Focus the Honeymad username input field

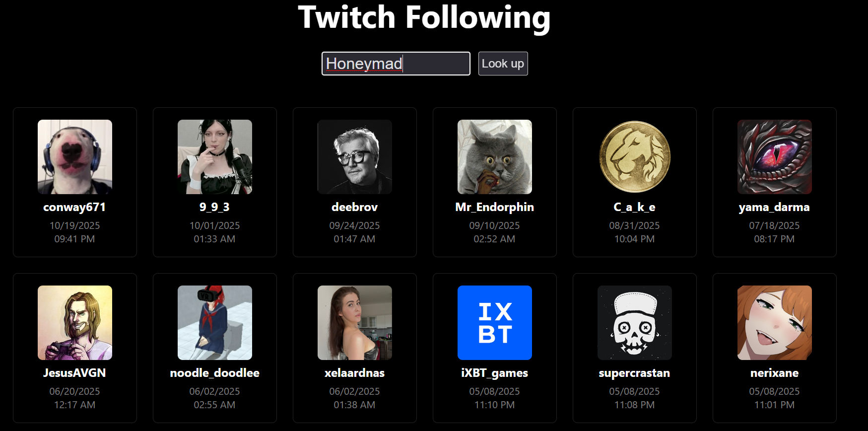pos(396,64)
